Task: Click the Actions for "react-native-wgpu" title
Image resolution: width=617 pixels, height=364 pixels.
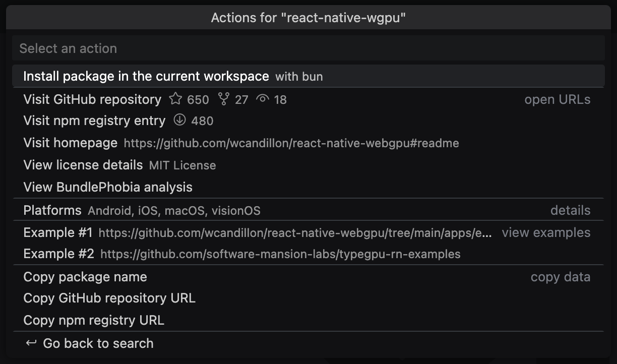Action: click(x=308, y=18)
